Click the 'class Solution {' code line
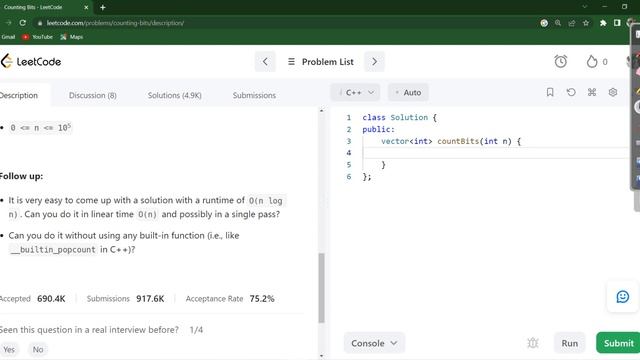This screenshot has width=640, height=360. (x=400, y=118)
